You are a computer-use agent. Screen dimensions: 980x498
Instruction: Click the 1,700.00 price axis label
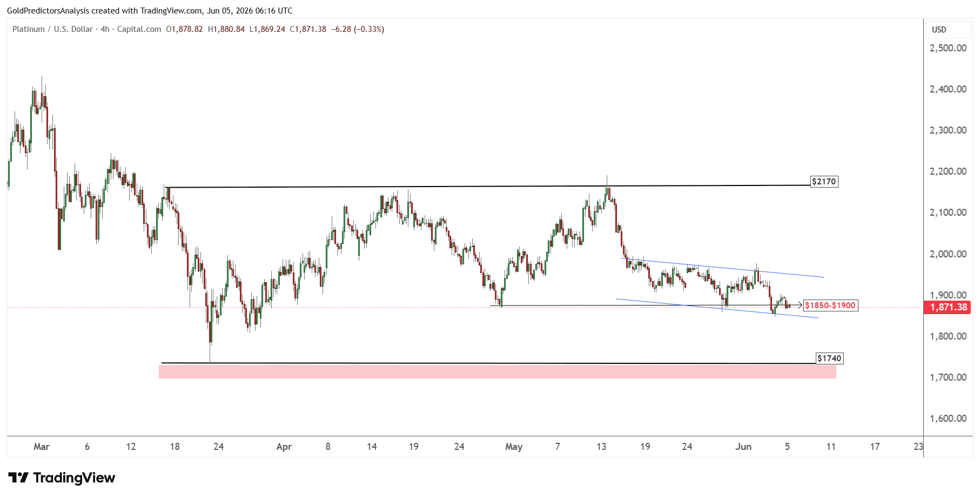948,377
